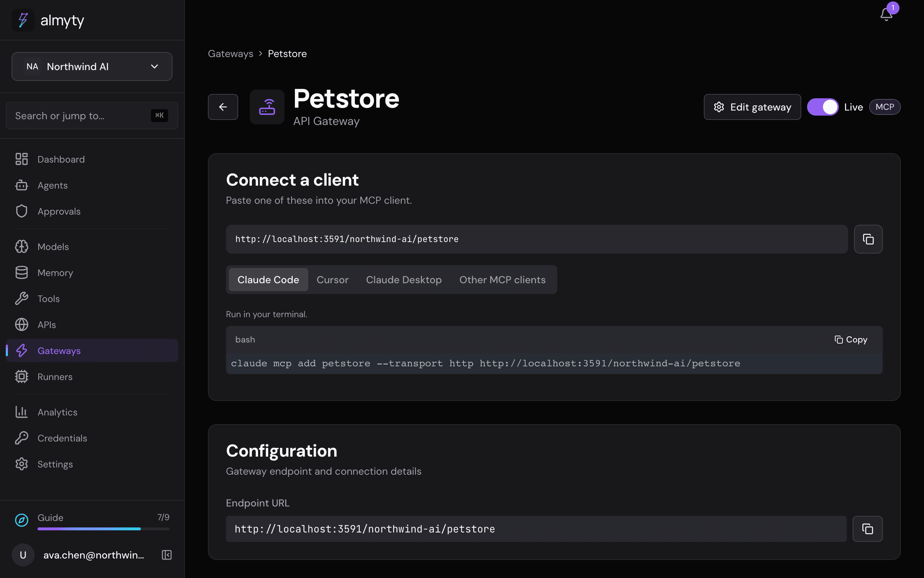Click the Guide progress bar
Viewport: 924px width, 578px height.
tap(104, 529)
